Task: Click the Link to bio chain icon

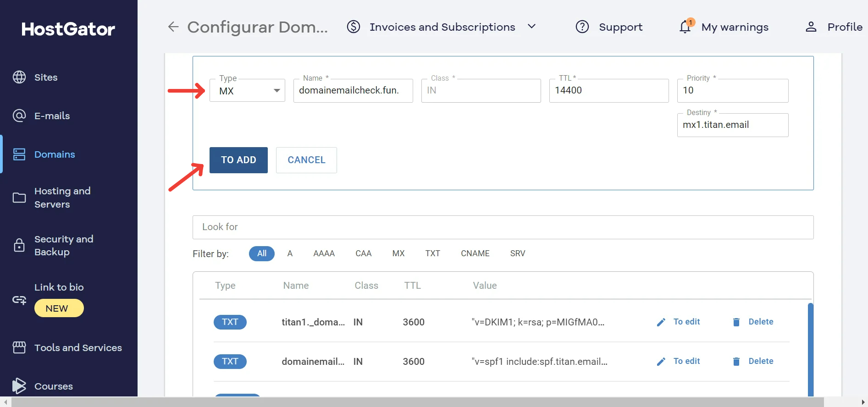Action: 19,300
